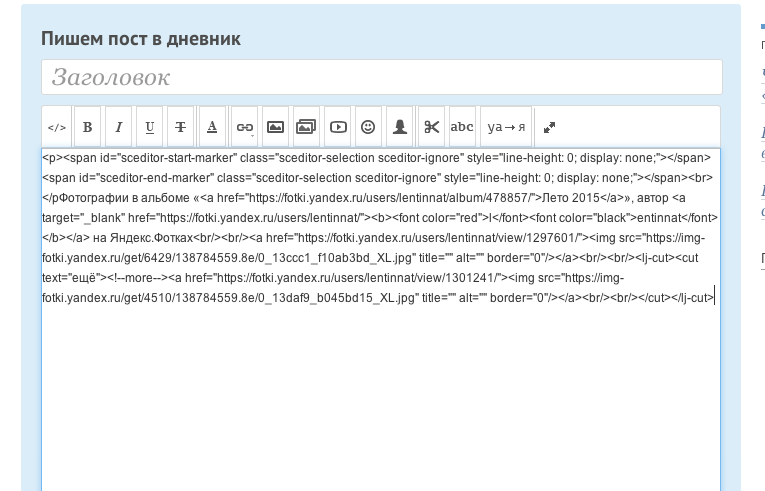765x491 pixels.
Task: Click the Пишем пост в дневник heading
Action: [141, 39]
